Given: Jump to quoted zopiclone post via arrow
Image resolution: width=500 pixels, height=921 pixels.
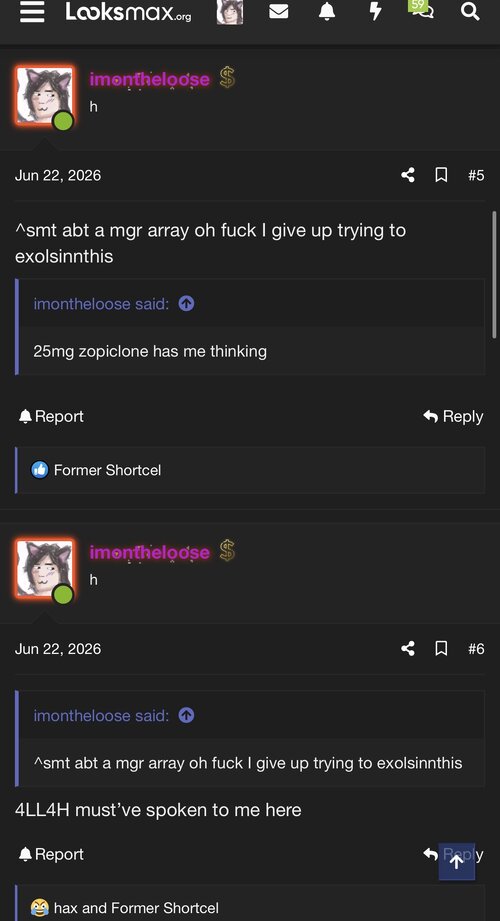Looking at the screenshot, I should coord(186,304).
